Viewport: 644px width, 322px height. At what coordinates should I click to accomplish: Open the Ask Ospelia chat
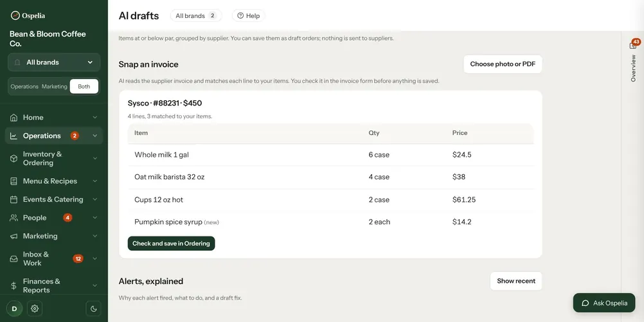click(x=604, y=303)
